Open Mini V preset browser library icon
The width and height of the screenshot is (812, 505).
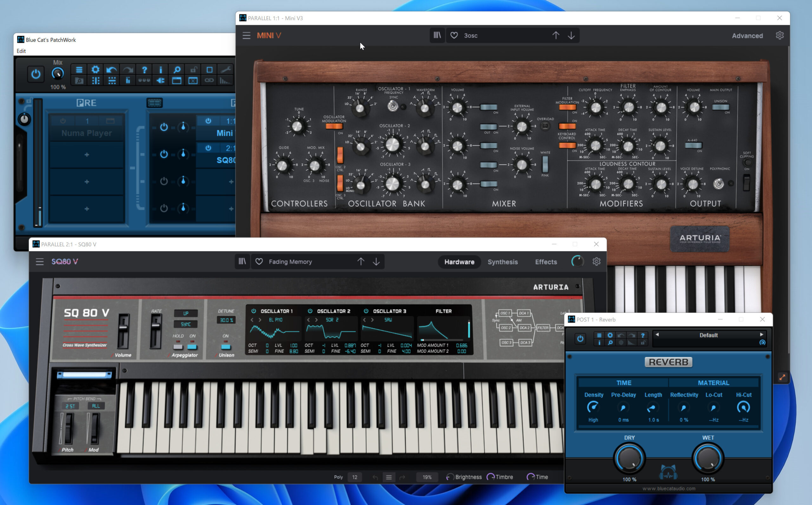click(437, 35)
